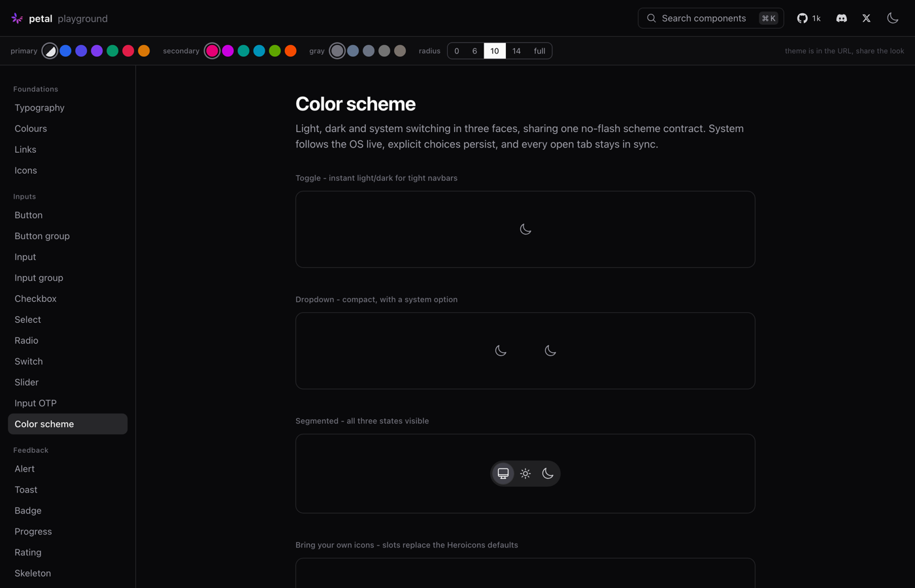Select the magenta secondary color swatch
The image size is (915, 588).
[227, 51]
